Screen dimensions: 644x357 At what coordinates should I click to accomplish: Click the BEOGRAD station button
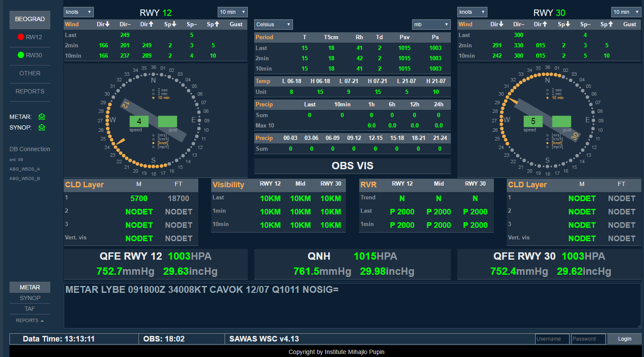pyautogui.click(x=30, y=19)
